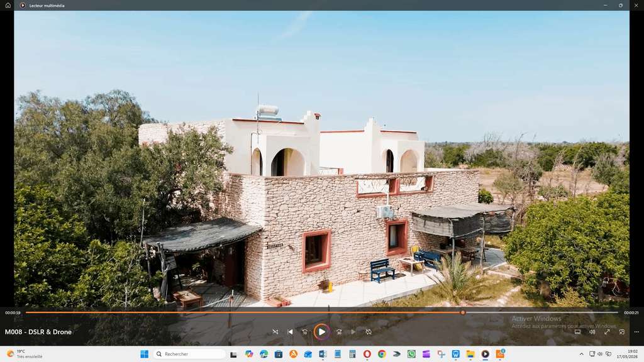The height and width of the screenshot is (362, 644).
Task: Launch Copilot from the taskbar
Action: (x=249, y=354)
